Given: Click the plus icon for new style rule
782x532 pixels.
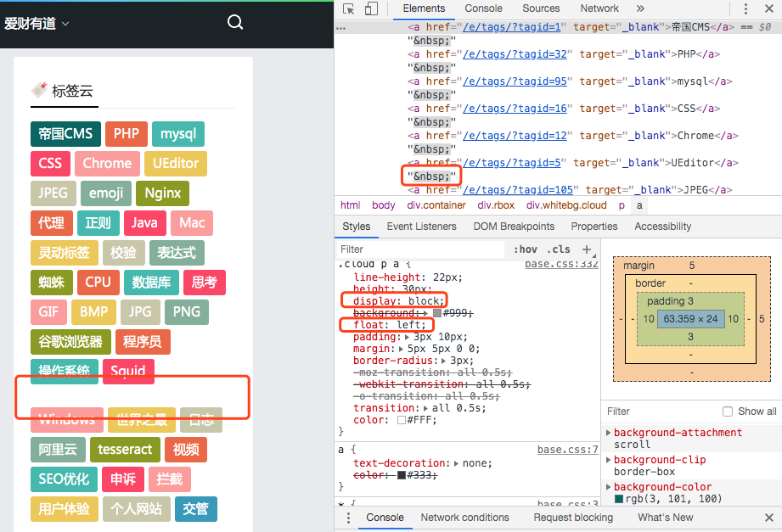Looking at the screenshot, I should [x=586, y=249].
